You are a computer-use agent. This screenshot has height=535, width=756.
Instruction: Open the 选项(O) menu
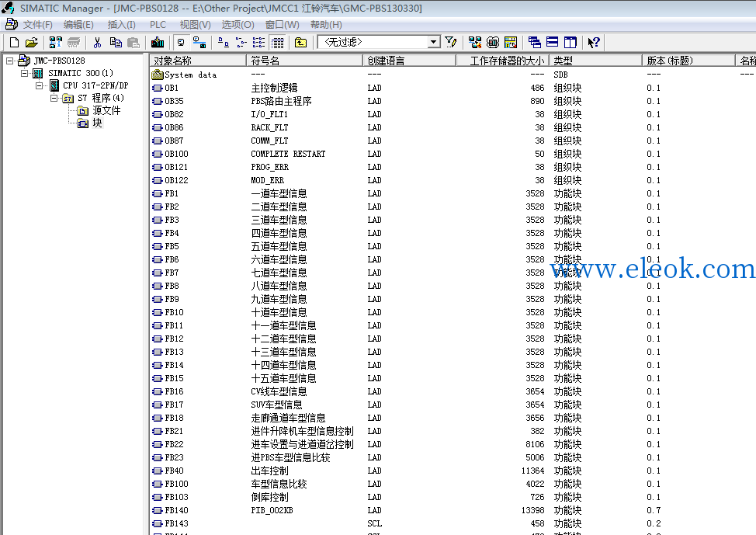tap(238, 25)
